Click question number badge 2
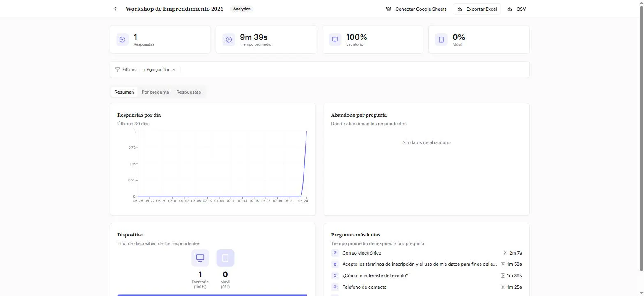This screenshot has height=296, width=644. (x=335, y=253)
